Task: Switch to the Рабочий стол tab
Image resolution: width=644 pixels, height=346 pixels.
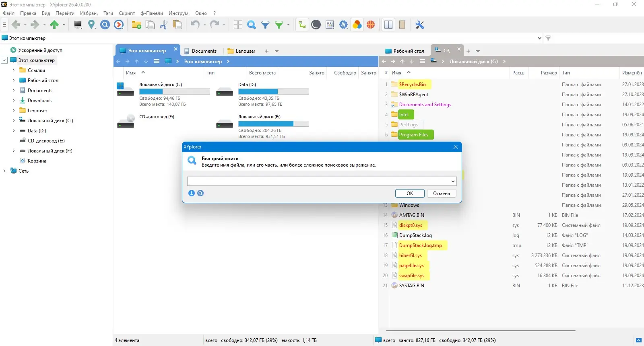Action: click(x=405, y=51)
